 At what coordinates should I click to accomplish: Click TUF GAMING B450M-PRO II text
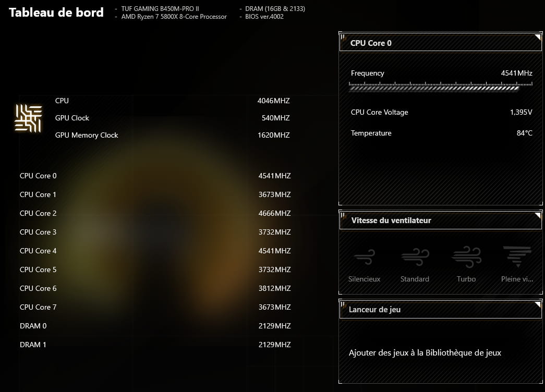160,9
